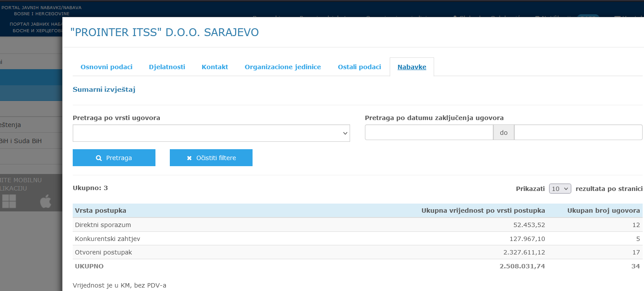Viewport: 644px width, 291px height.
Task: Click the Ukupna vrijednost po vrsti postupka header
Action: (483, 211)
